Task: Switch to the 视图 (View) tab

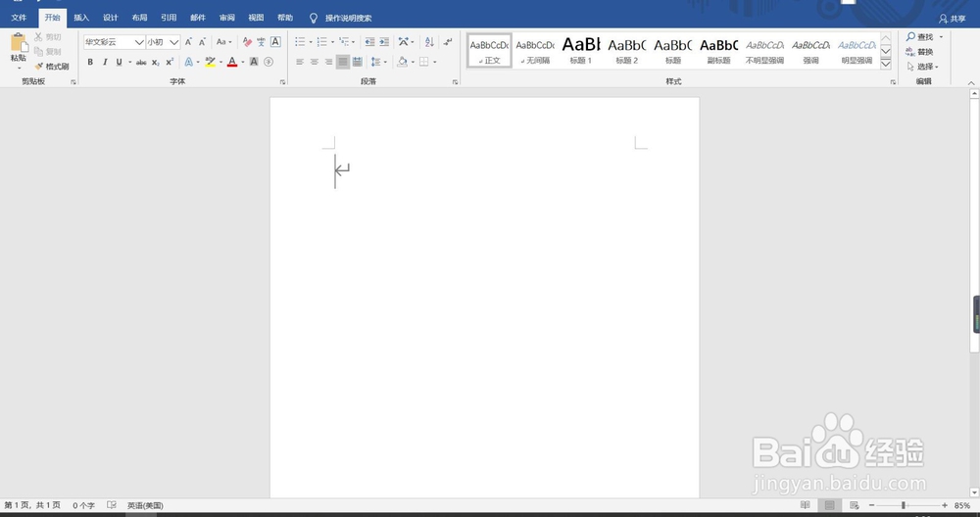Action: pyautogui.click(x=256, y=18)
